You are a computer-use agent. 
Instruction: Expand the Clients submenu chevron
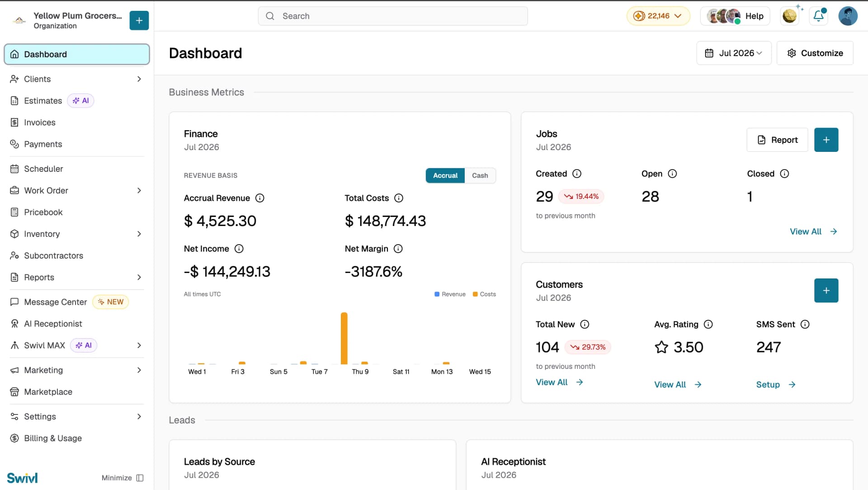[x=139, y=79]
